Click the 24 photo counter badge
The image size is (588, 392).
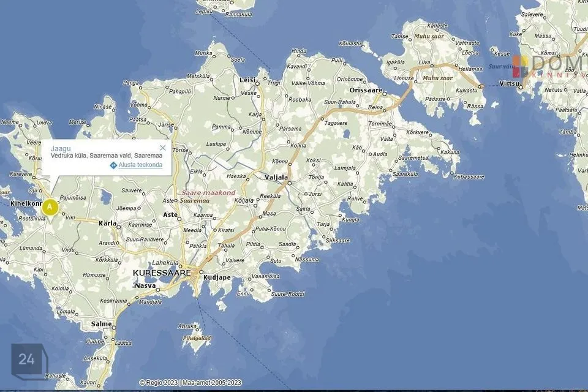pyautogui.click(x=26, y=359)
